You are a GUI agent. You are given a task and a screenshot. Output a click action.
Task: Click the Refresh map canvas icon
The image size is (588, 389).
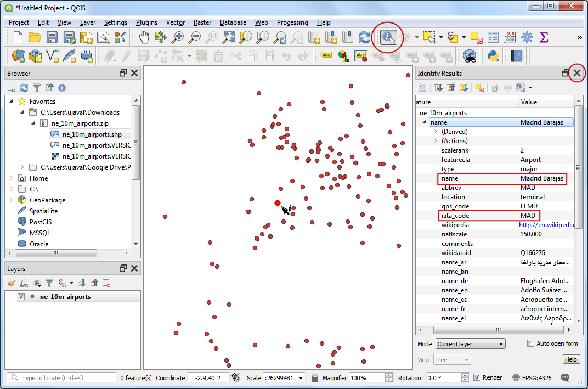point(364,37)
